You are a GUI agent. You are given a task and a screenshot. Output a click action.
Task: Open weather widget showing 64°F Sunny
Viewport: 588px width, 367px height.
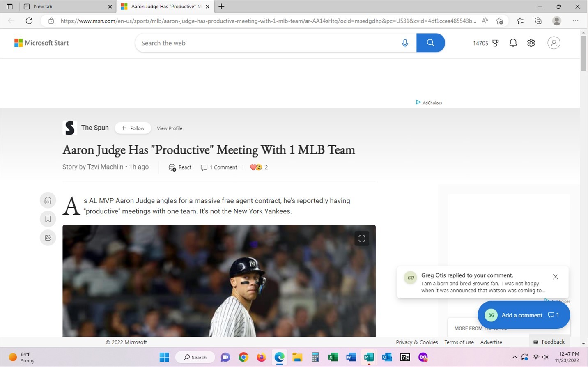coord(23,357)
